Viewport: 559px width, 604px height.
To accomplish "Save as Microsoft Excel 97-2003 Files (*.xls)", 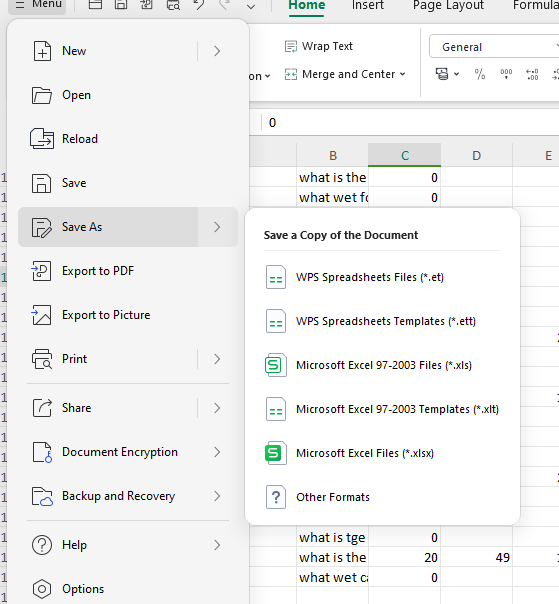I will coord(383,365).
